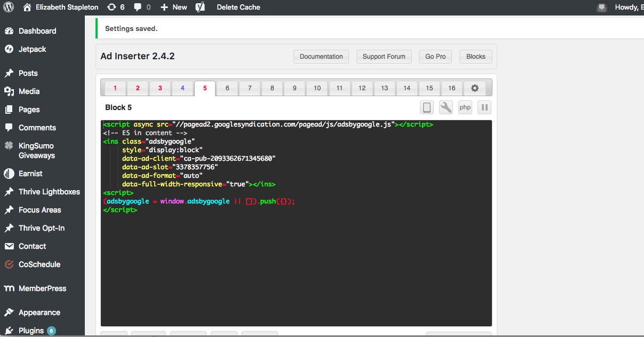Open the WordPress logo menu
This screenshot has width=644, height=337.
9,7
